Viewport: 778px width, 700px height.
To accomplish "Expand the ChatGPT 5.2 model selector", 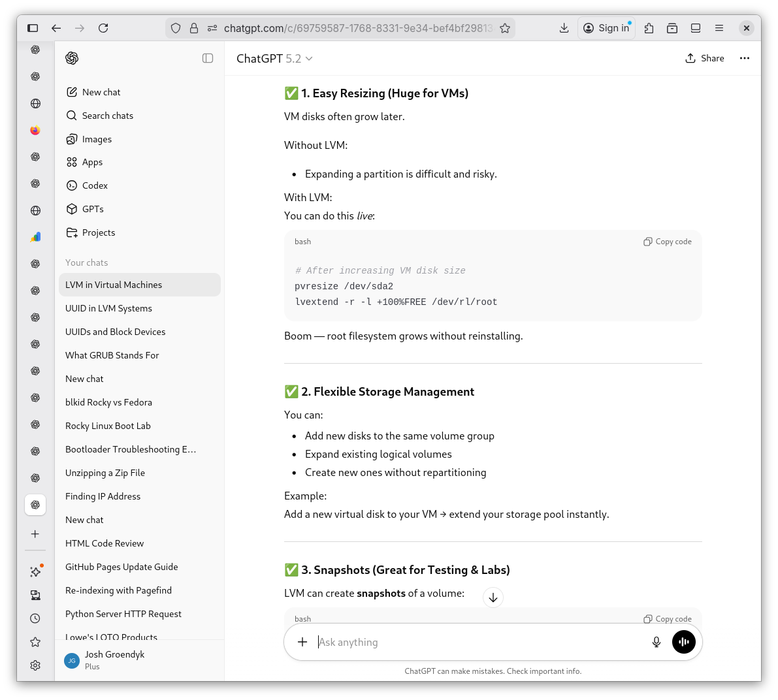I will click(274, 59).
